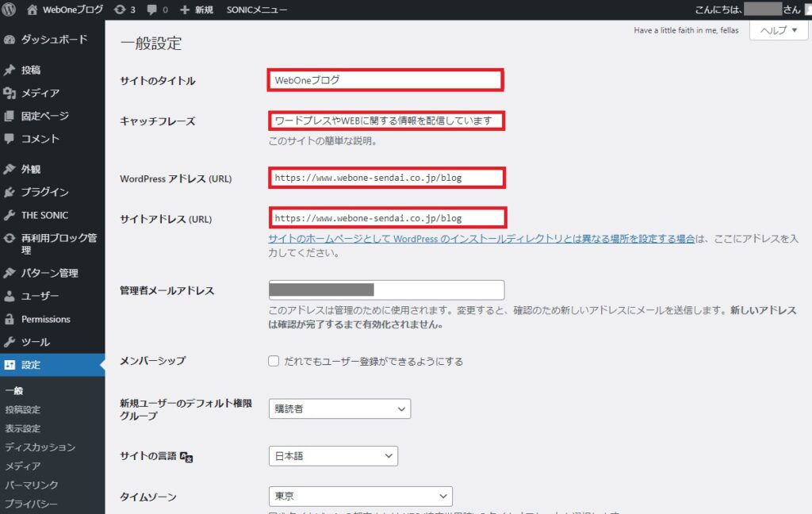812x514 pixels.
Task: Go to ディスカッション submenu
Action: coord(40,447)
